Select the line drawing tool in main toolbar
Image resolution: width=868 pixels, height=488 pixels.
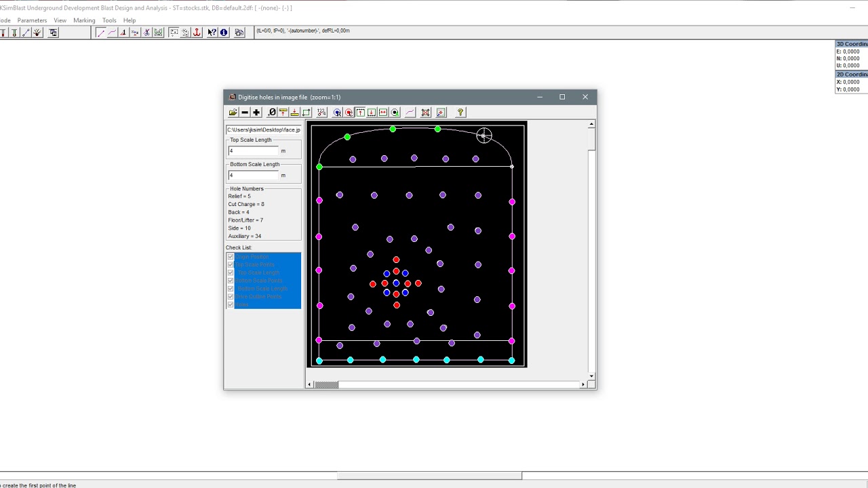pyautogui.click(x=101, y=33)
